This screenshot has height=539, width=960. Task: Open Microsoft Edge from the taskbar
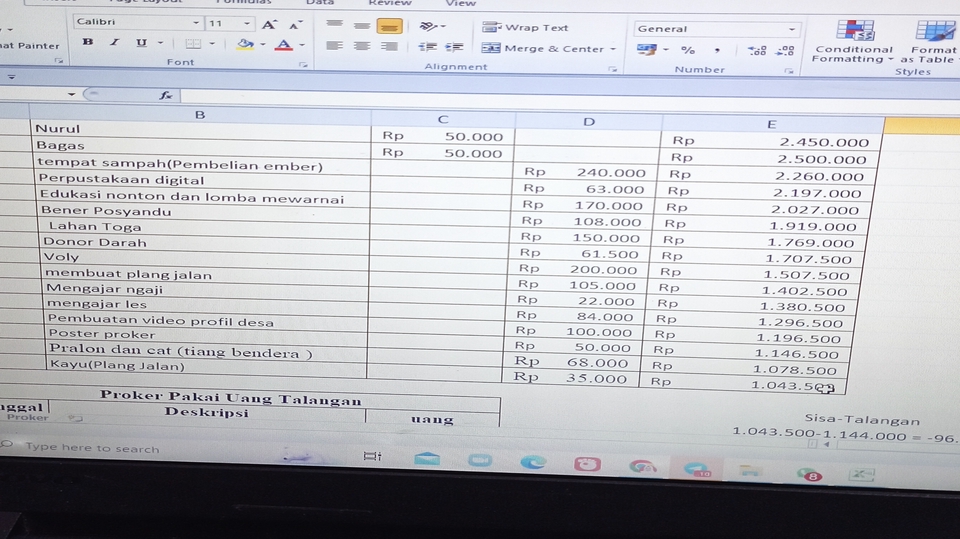pyautogui.click(x=533, y=462)
